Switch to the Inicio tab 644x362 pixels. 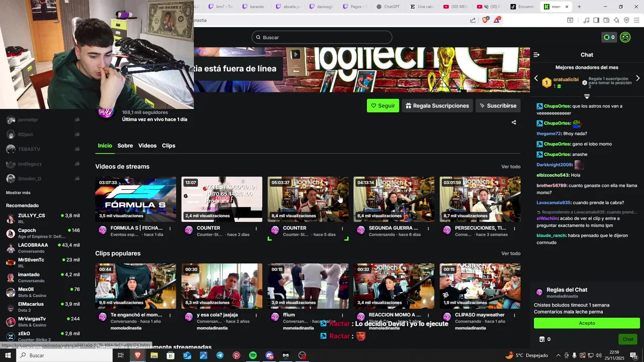[x=105, y=146]
